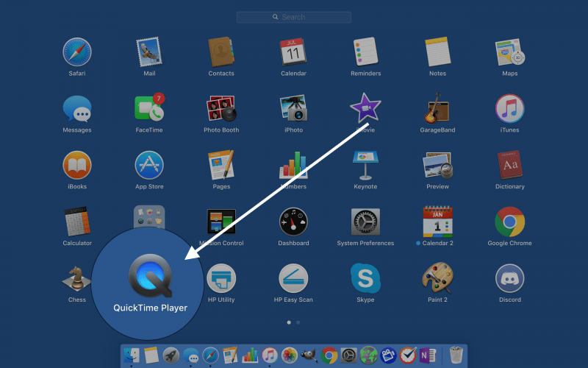This screenshot has width=588, height=368.
Task: Click the Launchpad rocket in the Dock
Action: pos(171,355)
